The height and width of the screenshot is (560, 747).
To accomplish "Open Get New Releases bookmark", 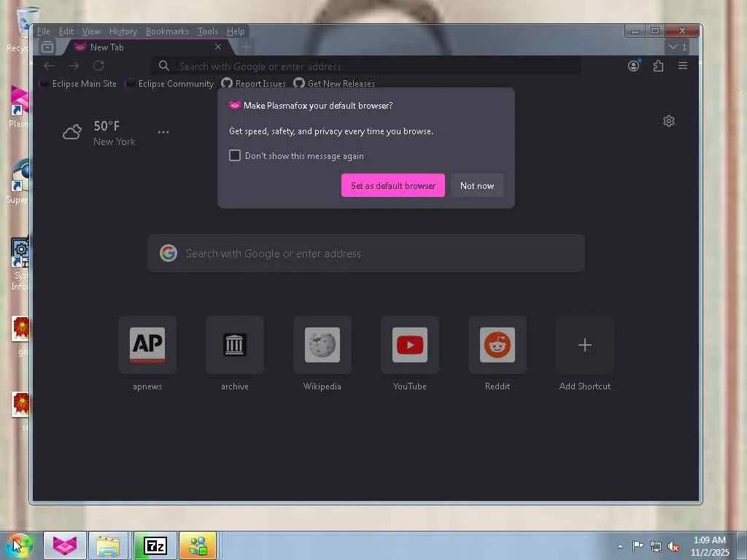I will point(334,84).
